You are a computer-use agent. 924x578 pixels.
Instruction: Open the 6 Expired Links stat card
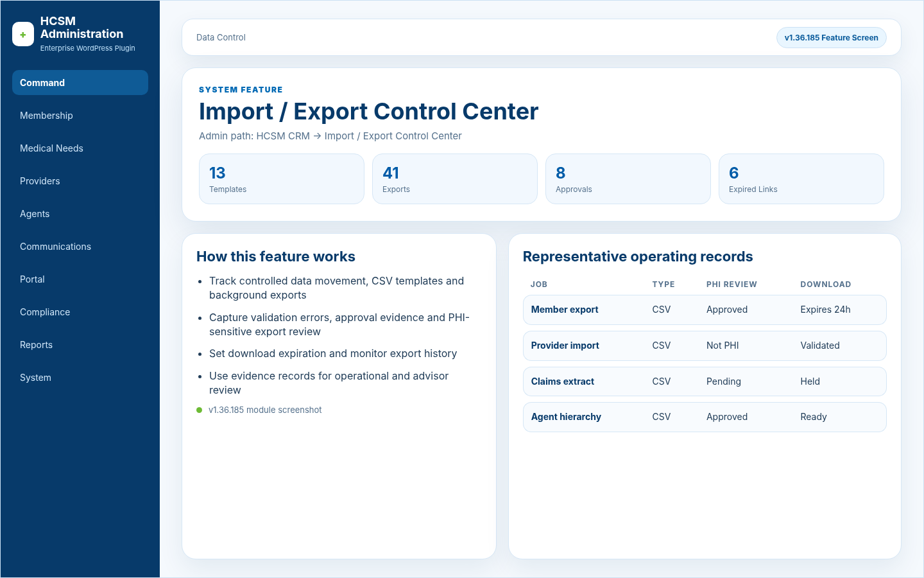click(x=801, y=179)
